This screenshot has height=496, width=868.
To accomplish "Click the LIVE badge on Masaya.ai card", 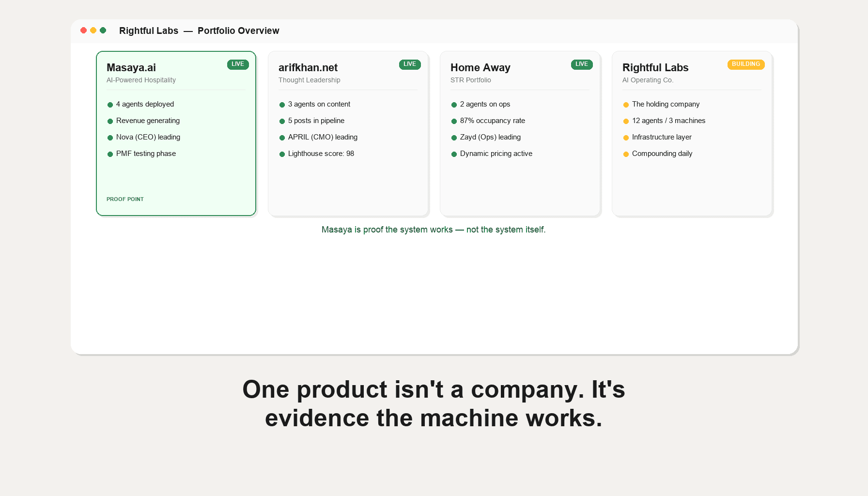I will (x=238, y=64).
